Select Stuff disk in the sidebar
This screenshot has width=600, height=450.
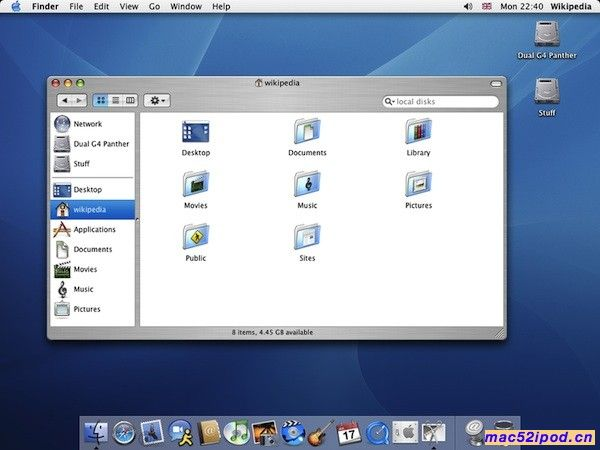coord(93,164)
